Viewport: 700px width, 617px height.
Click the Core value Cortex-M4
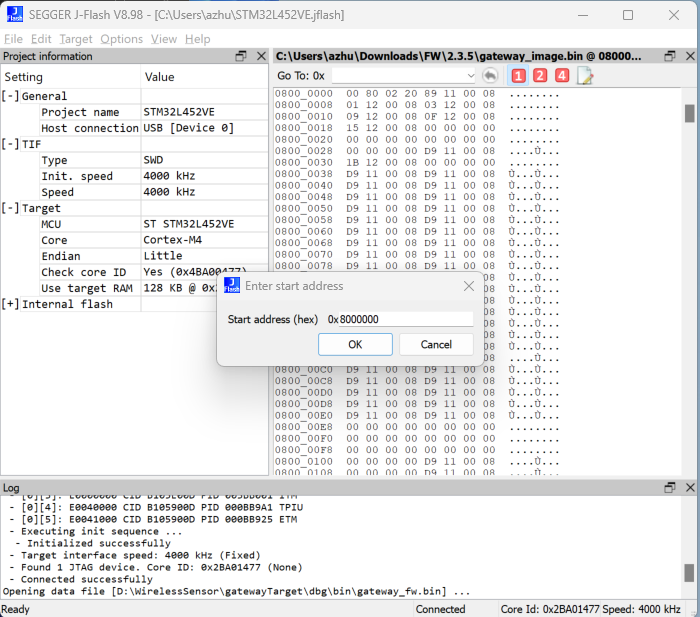[x=172, y=240]
